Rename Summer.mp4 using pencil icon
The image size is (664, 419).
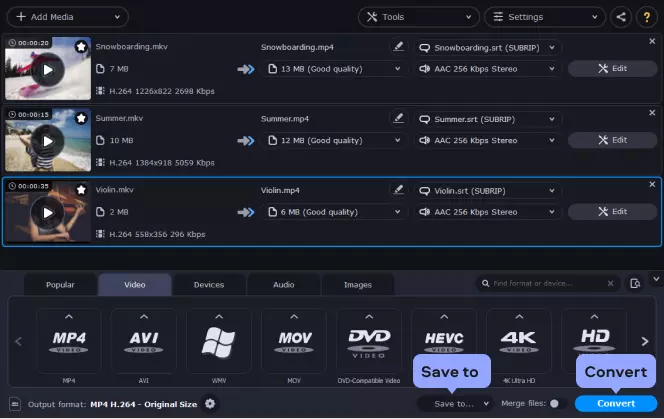click(x=398, y=118)
